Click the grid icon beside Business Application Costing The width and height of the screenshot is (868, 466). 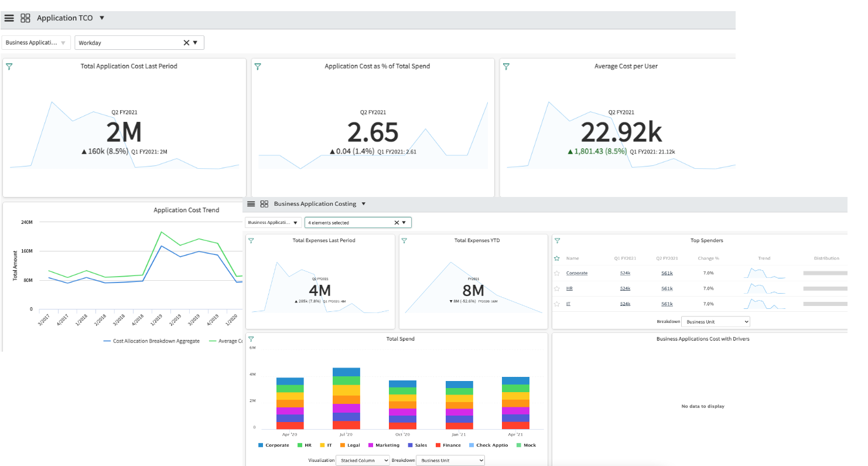point(264,204)
